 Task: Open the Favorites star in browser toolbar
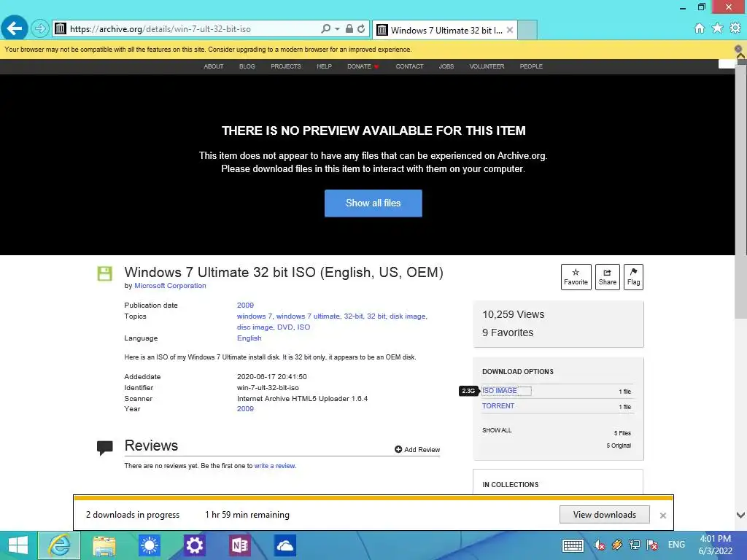click(717, 28)
